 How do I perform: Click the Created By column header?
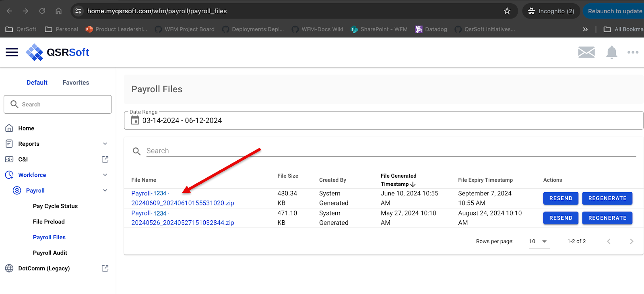tap(332, 180)
